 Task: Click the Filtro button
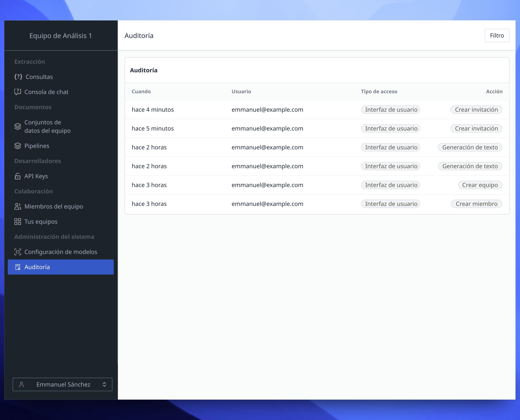pos(497,35)
